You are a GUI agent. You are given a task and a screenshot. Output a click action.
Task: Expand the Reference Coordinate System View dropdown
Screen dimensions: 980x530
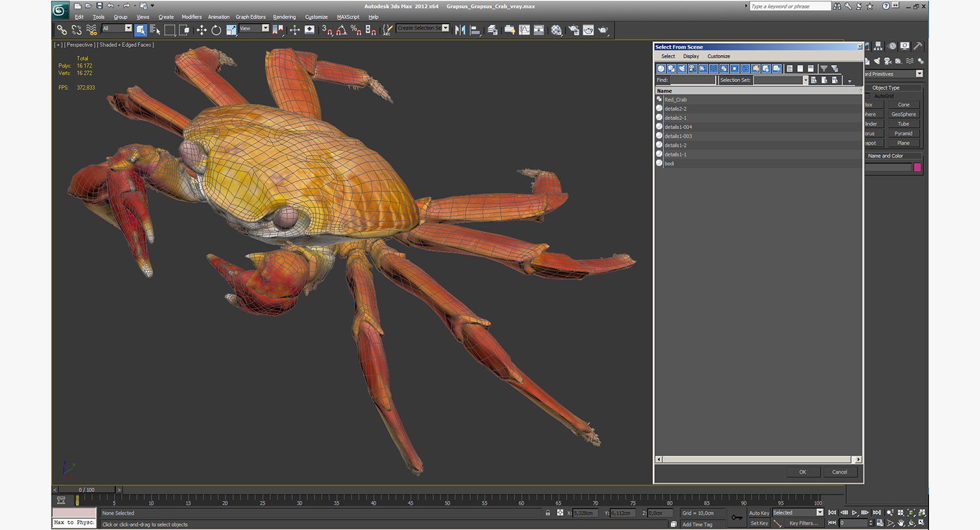coord(265,28)
